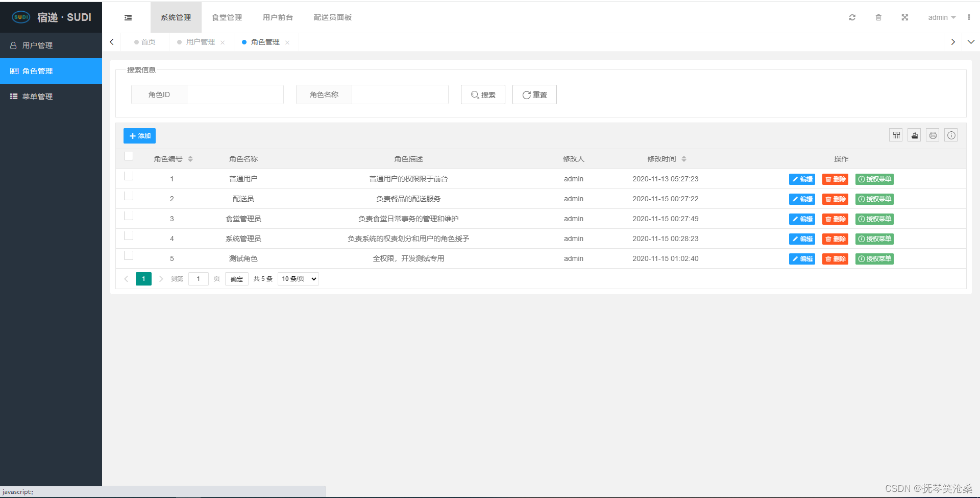This screenshot has height=498, width=980.
Task: Edit the 食堂管理员 role
Action: coord(802,219)
